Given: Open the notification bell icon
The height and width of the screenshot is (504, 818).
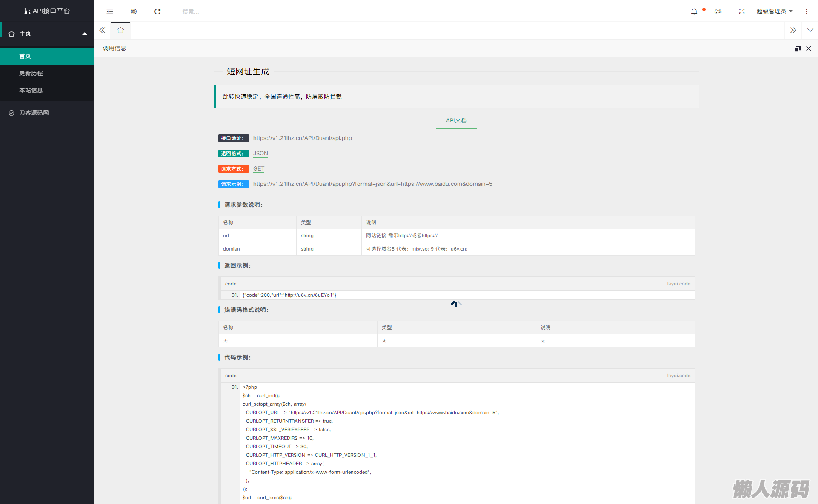Looking at the screenshot, I should [x=694, y=11].
